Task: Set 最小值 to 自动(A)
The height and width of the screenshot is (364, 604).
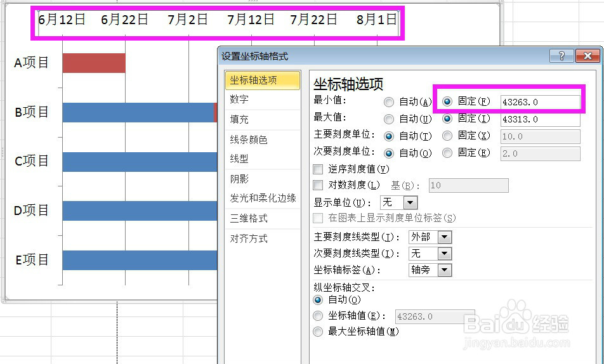Action: coord(389,102)
